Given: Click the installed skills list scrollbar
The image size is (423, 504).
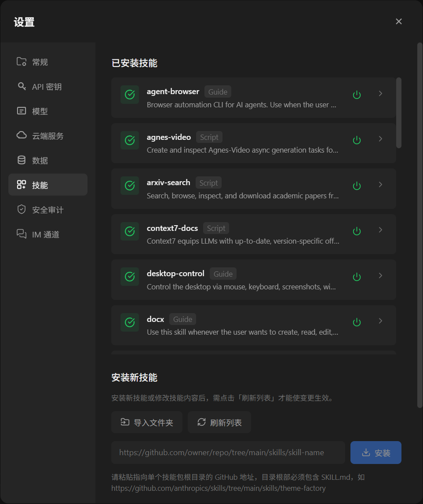Looking at the screenshot, I should pos(398,113).
